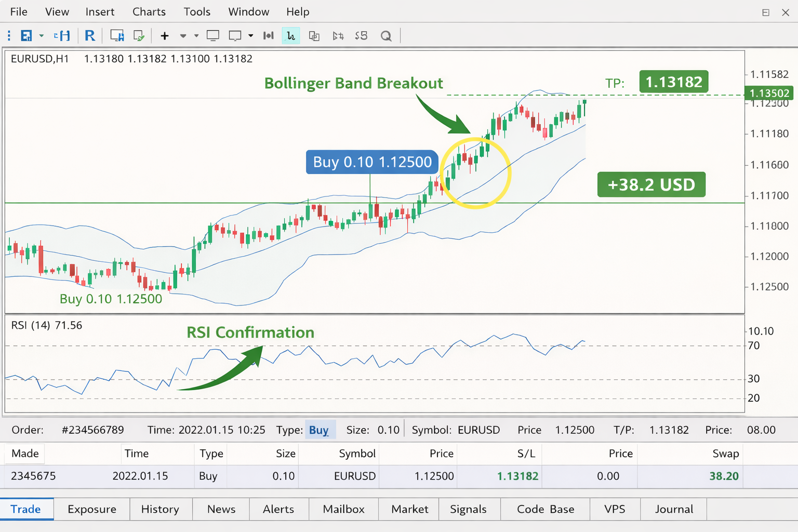The width and height of the screenshot is (798, 532).
Task: Click the bar chart style icon
Action: [x=268, y=36]
